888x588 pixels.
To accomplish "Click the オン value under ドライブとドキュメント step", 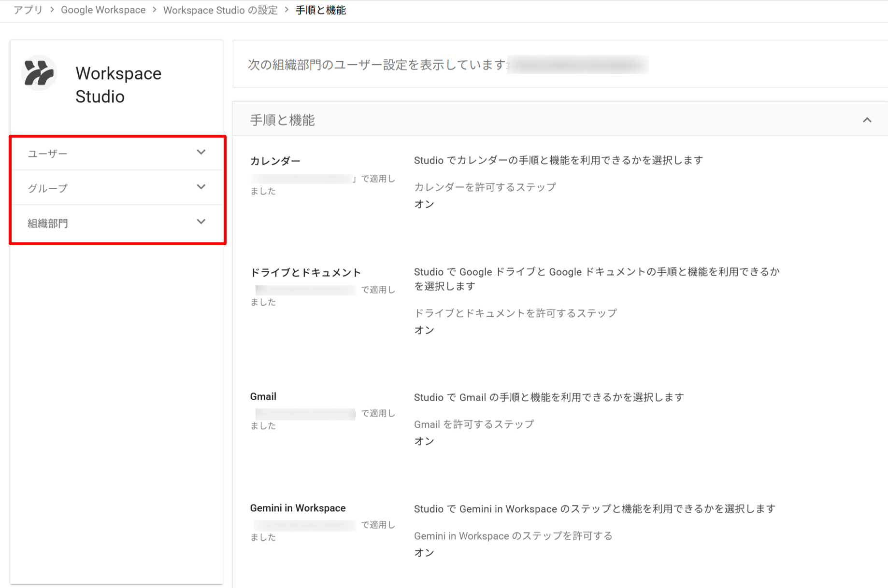I will [x=424, y=330].
